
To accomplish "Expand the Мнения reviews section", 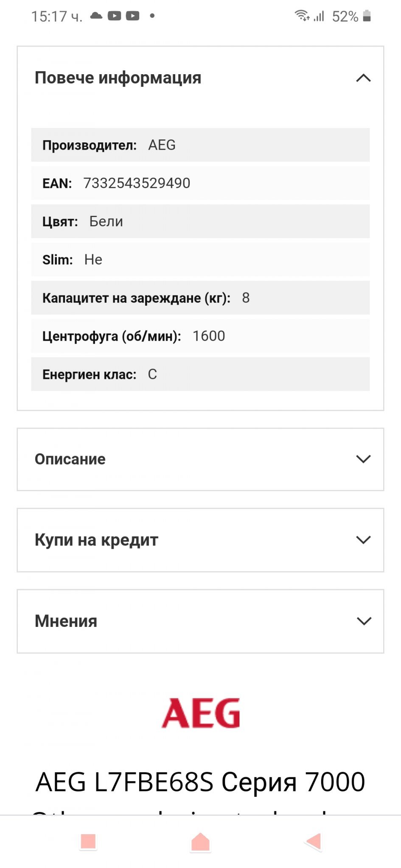I will pos(200,621).
